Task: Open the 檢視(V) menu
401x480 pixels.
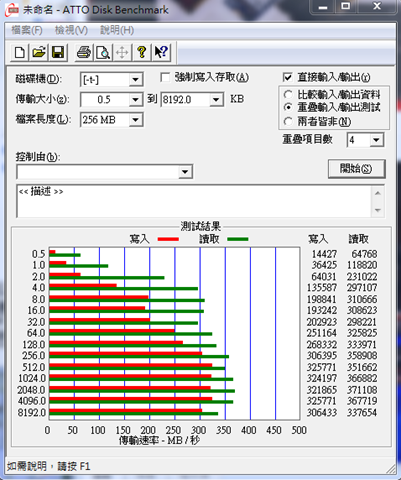Action: tap(71, 30)
